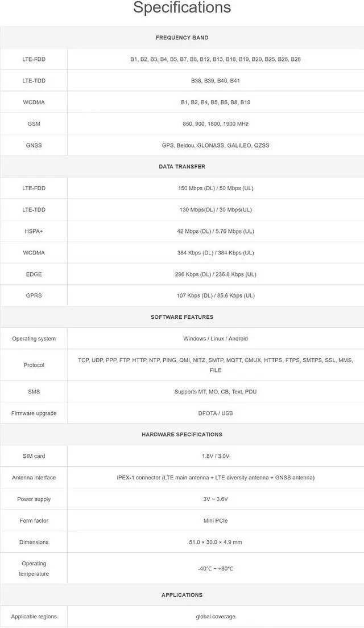Click the SOFTWARE FEATURES section header
Image resolution: width=364 pixels, height=628 pixels.
(182, 317)
